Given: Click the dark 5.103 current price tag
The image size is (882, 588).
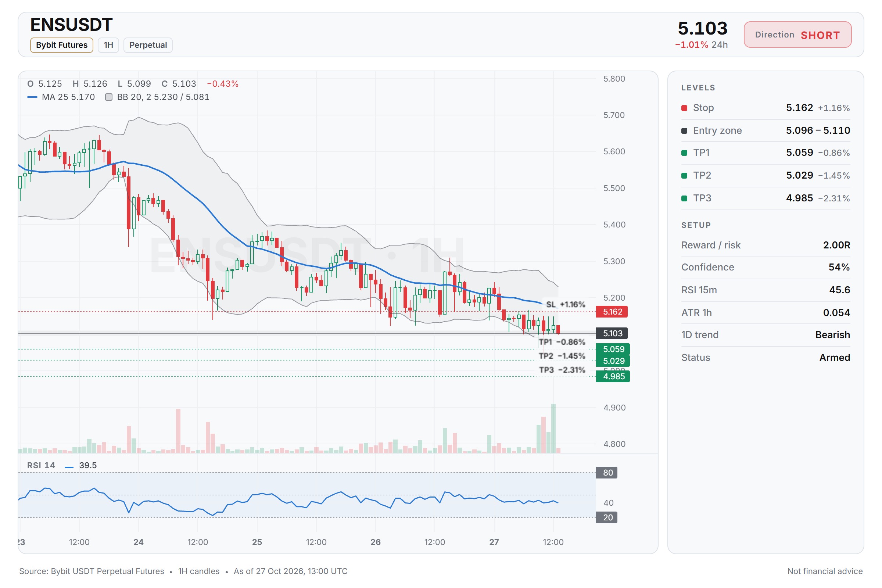Looking at the screenshot, I should [612, 333].
